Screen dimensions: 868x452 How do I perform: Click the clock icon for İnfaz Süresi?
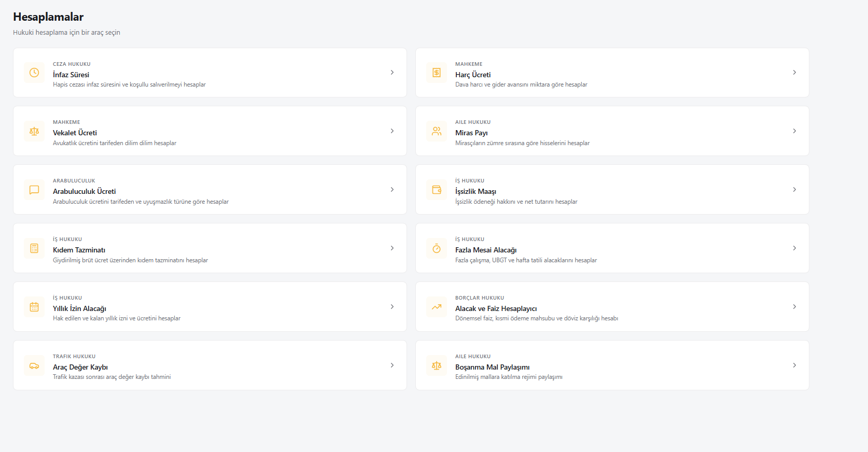coord(34,73)
